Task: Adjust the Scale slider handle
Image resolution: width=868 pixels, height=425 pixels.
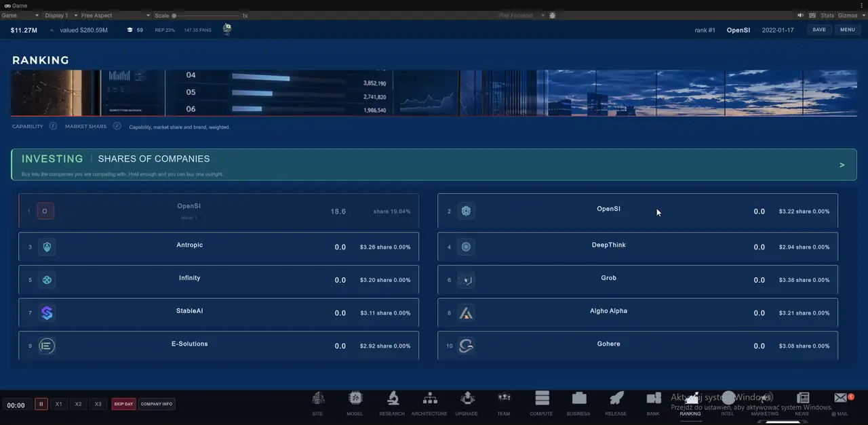Action: (174, 15)
